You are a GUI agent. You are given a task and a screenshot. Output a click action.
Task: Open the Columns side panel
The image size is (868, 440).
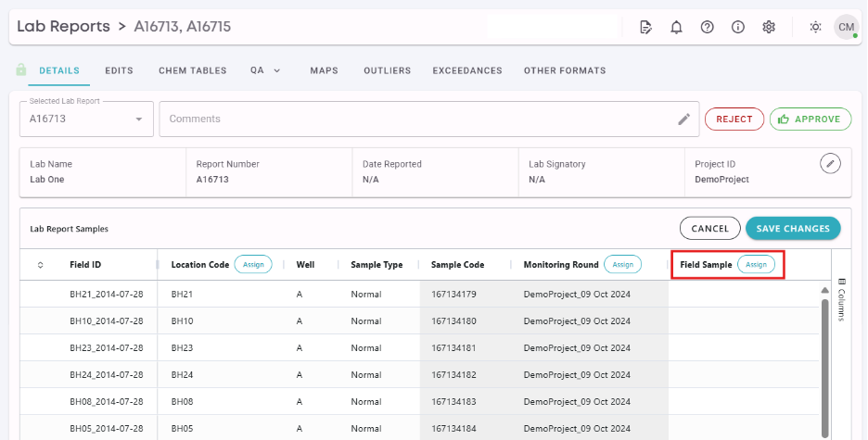[842, 298]
